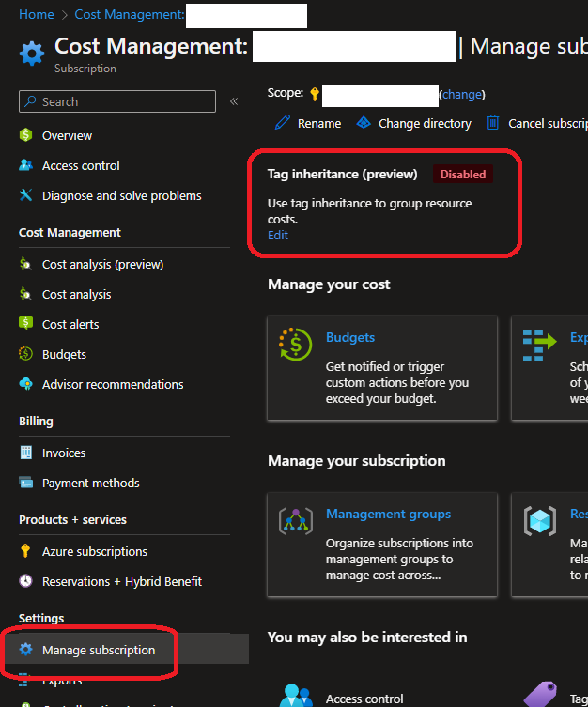Click the Cancel subscription trash icon

point(493,122)
